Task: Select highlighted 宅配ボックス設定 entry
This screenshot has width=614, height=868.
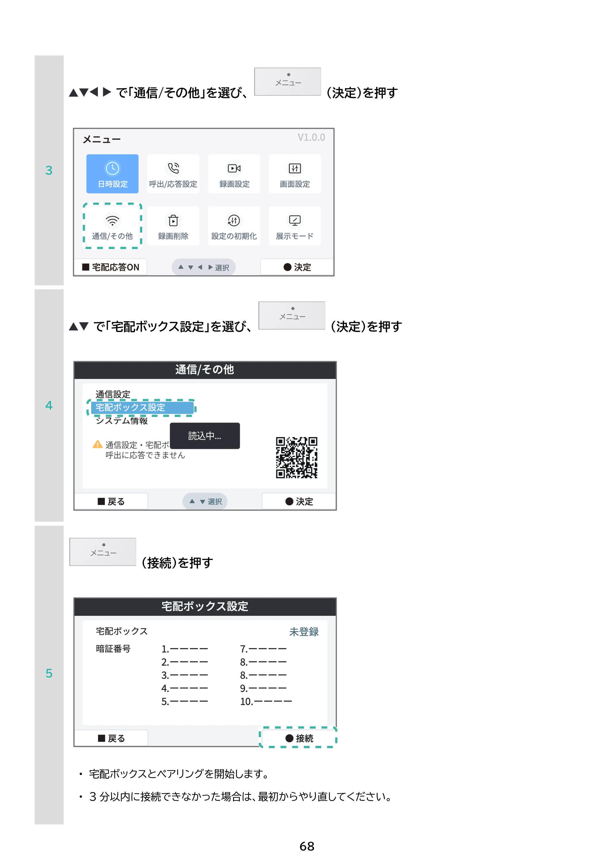Action: pyautogui.click(x=142, y=407)
